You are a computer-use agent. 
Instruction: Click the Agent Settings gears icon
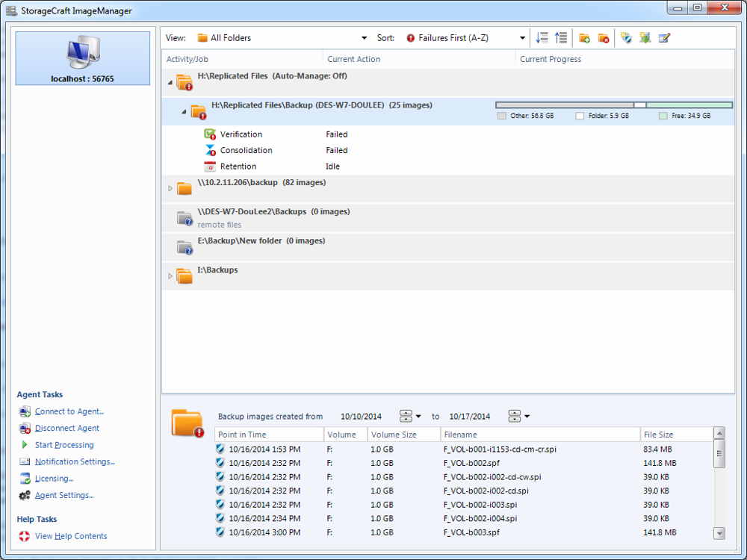tap(25, 495)
